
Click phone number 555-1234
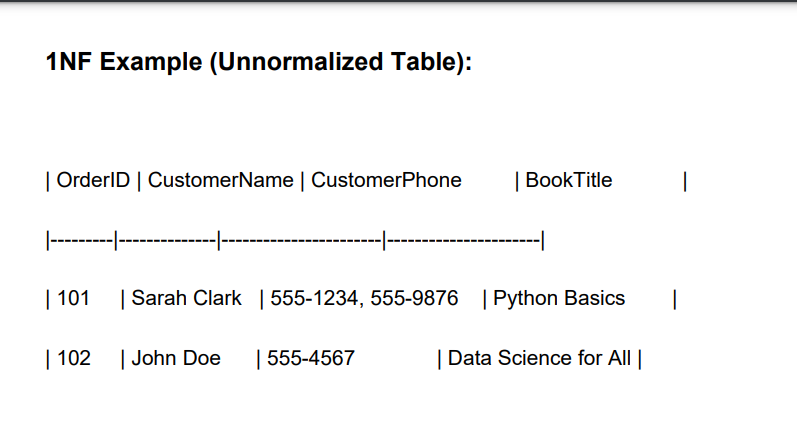pyautogui.click(x=317, y=298)
